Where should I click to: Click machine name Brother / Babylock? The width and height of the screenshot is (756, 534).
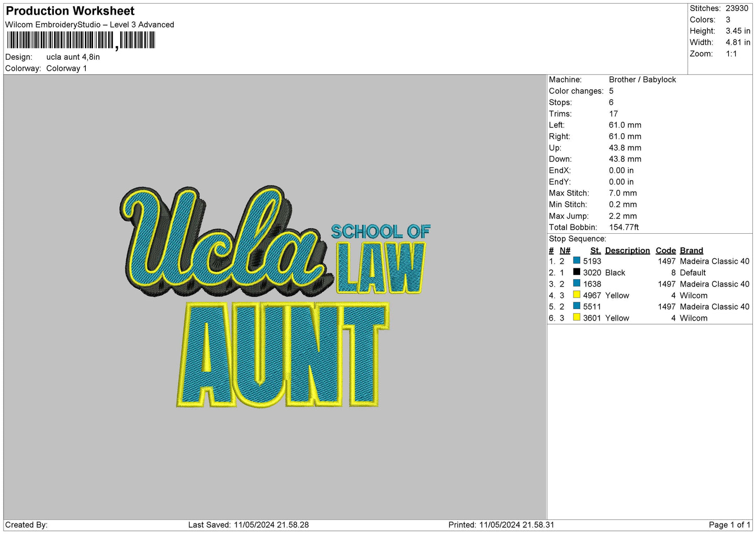tap(642, 79)
